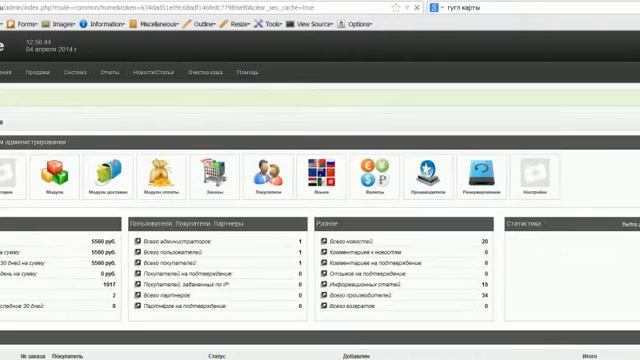The width and height of the screenshot is (640, 360).
Task: Open the Модули colored cubes icon
Action: point(54,173)
